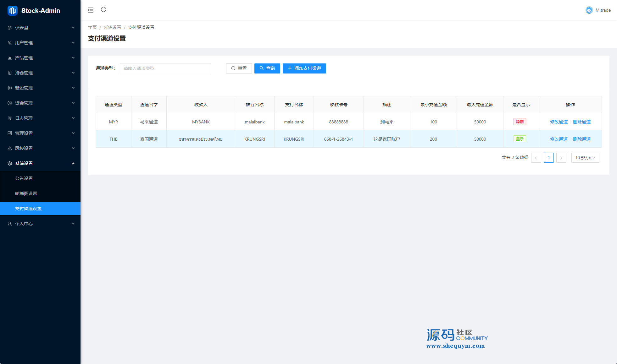
Task: Click the page refresh icon
Action: (x=103, y=10)
